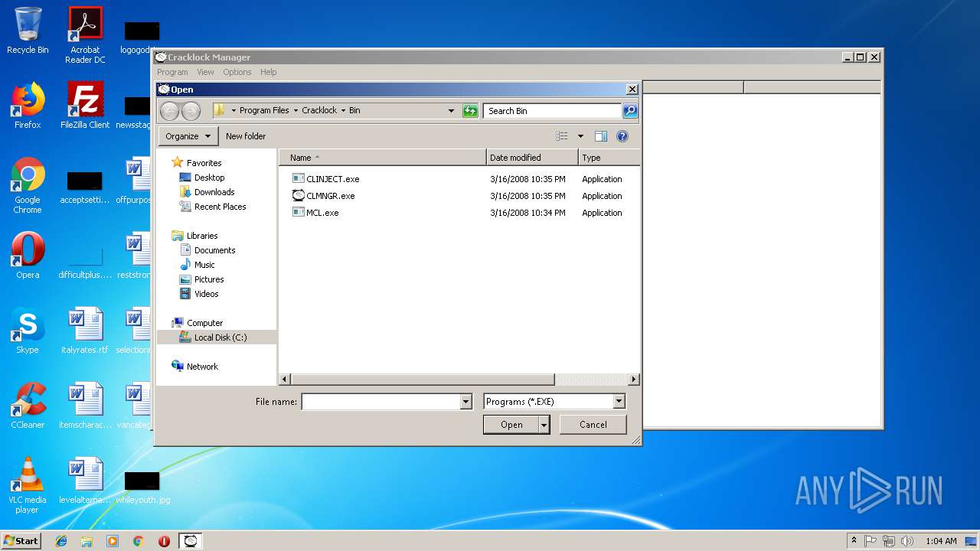This screenshot has height=551, width=980.
Task: Select the Computer node in navigation pane
Action: coord(198,323)
